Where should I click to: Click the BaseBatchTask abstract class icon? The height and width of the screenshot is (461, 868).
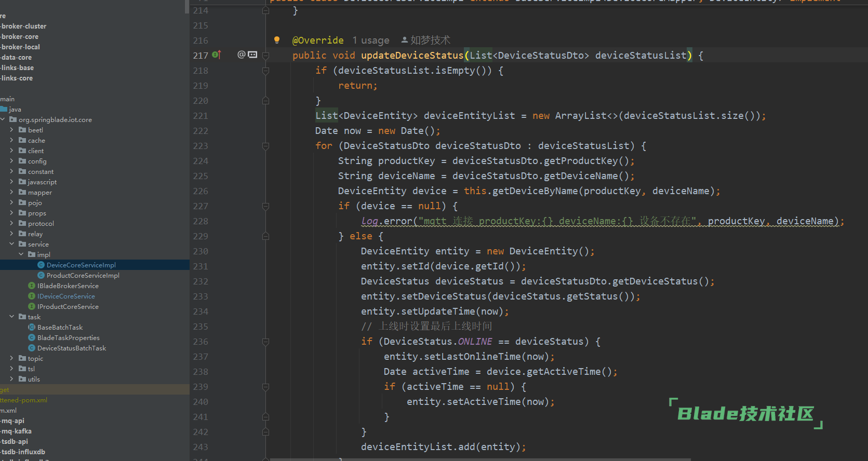(x=32, y=328)
